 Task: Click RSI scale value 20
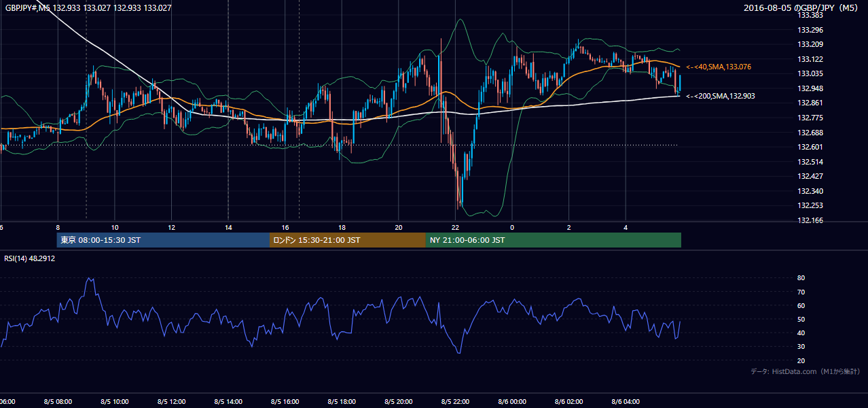[x=801, y=360]
